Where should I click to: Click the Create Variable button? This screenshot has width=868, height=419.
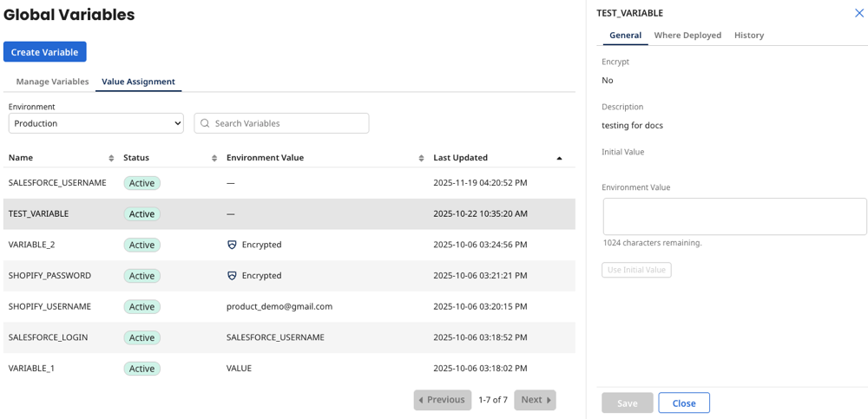[x=45, y=52]
